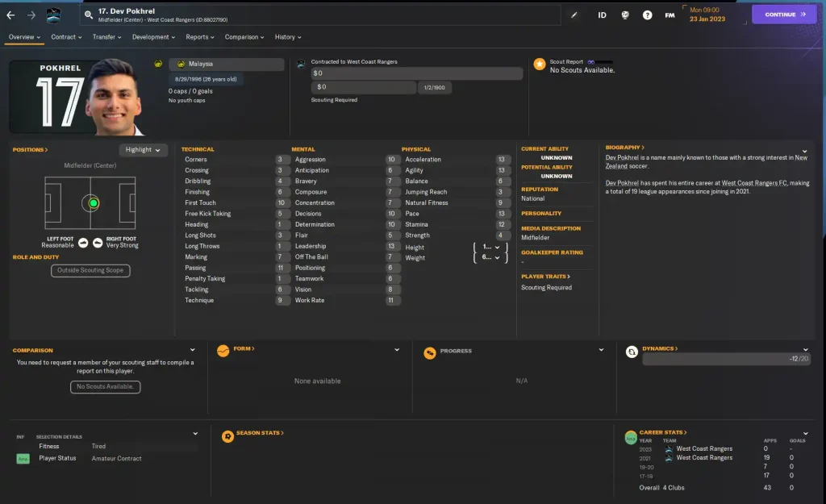Open the Positions heading link
The width and height of the screenshot is (826, 504).
point(30,150)
